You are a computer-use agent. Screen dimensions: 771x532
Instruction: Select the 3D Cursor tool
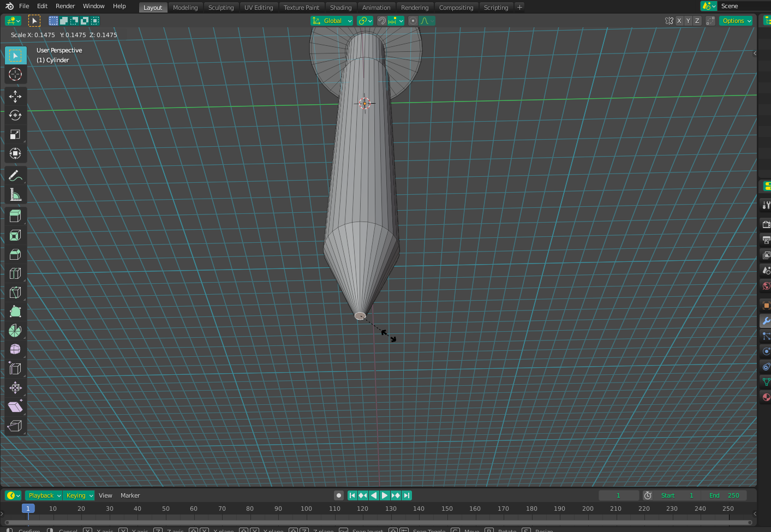15,75
